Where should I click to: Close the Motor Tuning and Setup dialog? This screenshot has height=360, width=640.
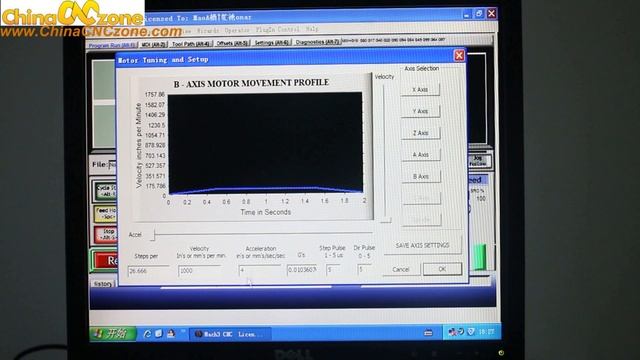click(459, 55)
